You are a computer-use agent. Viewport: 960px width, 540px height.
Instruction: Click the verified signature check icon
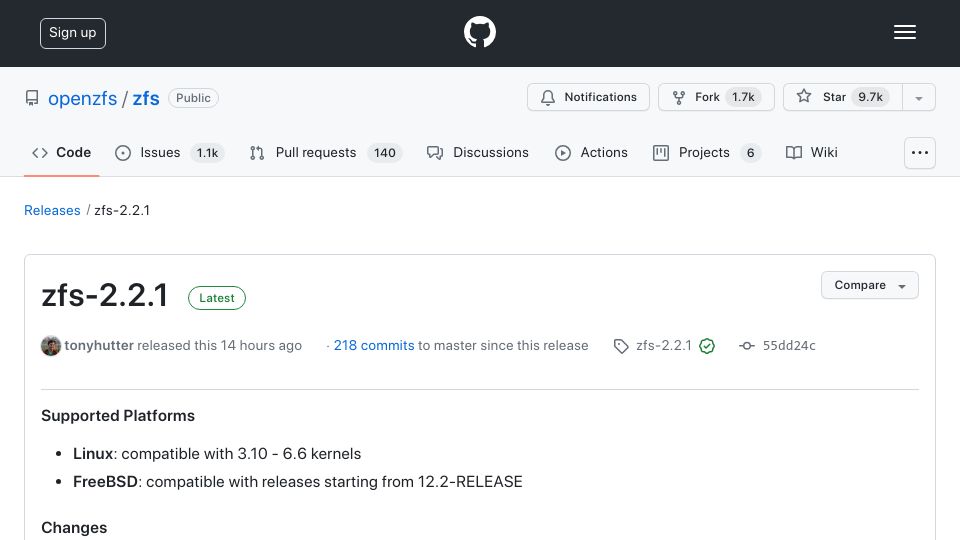tap(707, 346)
